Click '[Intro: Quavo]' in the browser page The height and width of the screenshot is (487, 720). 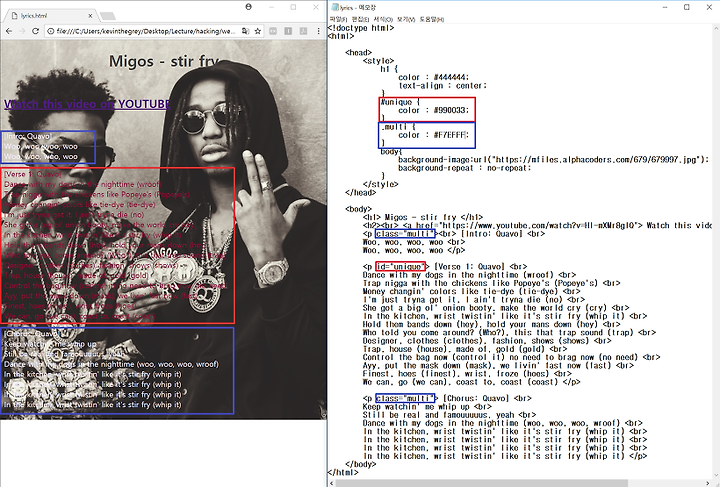pyautogui.click(x=28, y=136)
